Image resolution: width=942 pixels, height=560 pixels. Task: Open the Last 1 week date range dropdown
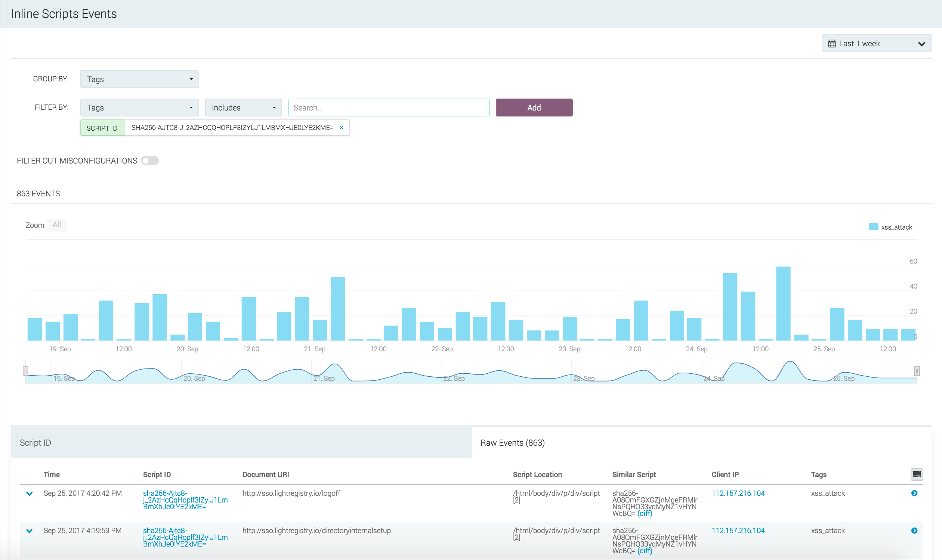876,43
